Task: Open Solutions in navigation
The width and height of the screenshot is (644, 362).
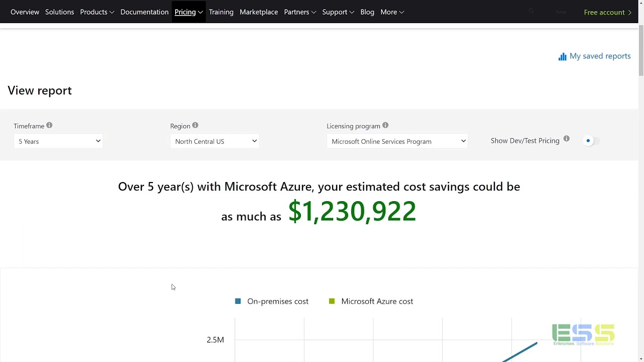Action: tap(59, 12)
